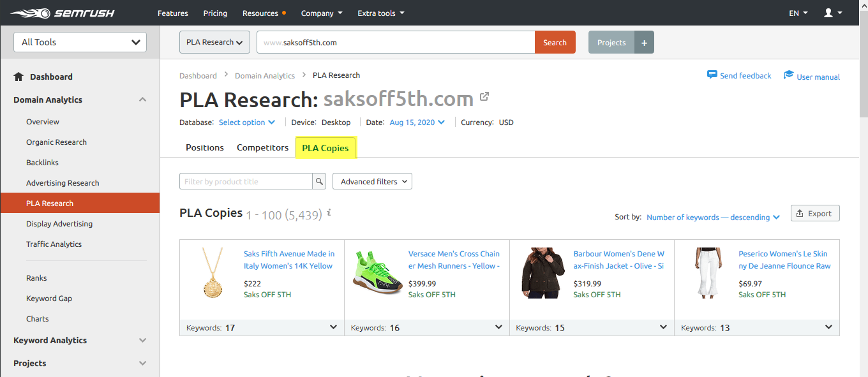
Task: Open the Pricing page
Action: coord(215,13)
